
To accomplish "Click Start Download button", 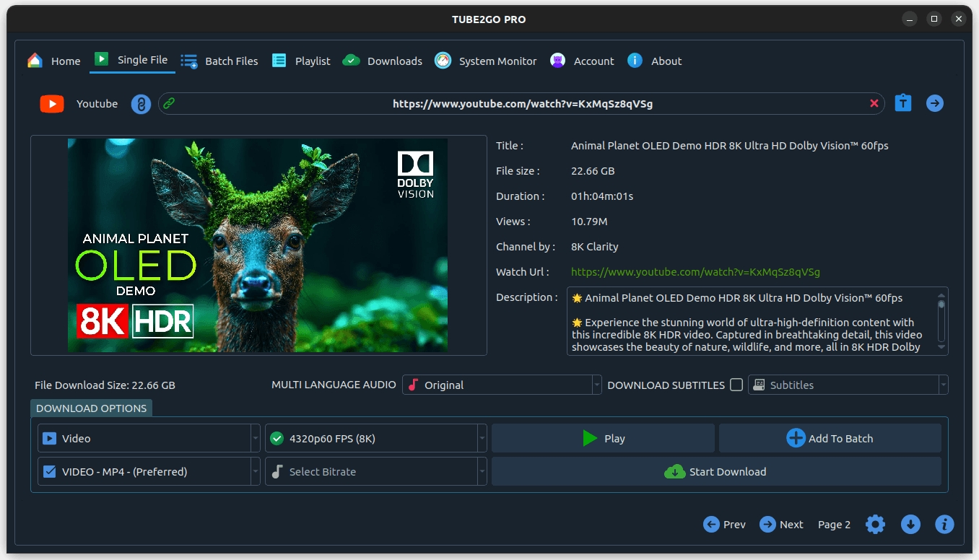I will click(716, 471).
